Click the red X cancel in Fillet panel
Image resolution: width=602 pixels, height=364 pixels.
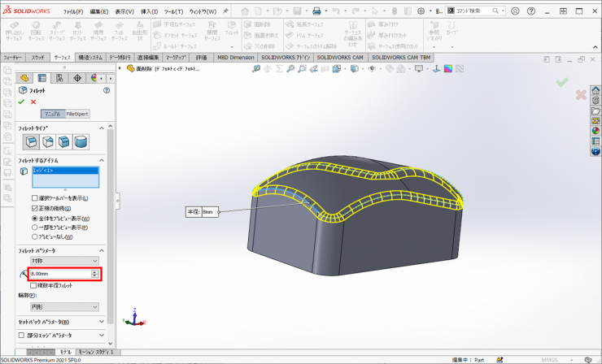pyautogui.click(x=33, y=102)
